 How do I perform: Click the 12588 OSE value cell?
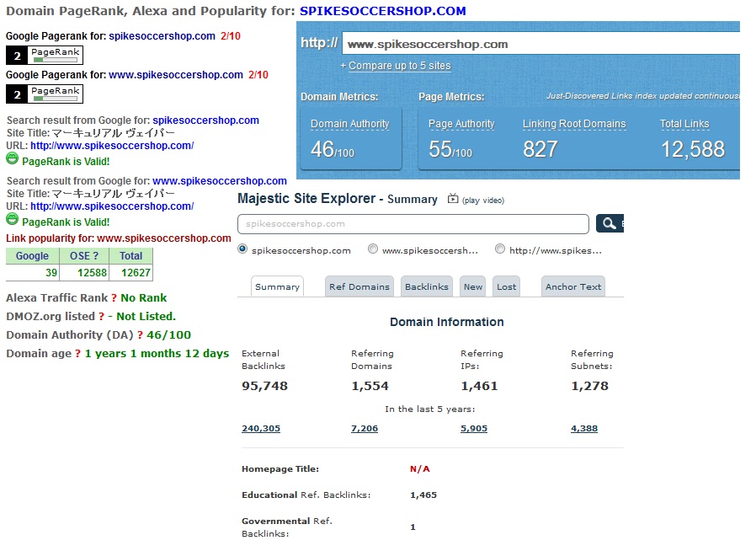[x=84, y=273]
